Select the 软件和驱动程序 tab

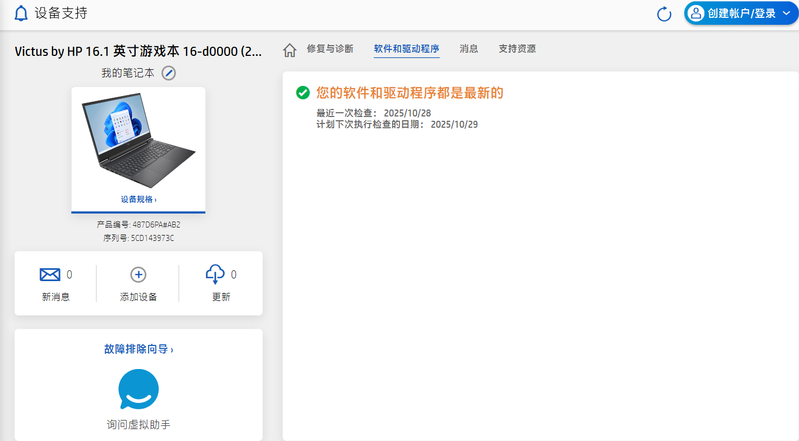406,49
